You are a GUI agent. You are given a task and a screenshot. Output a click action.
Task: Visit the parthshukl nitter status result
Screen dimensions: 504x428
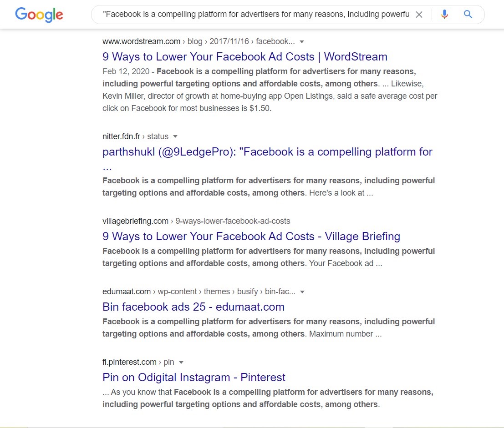pos(267,151)
